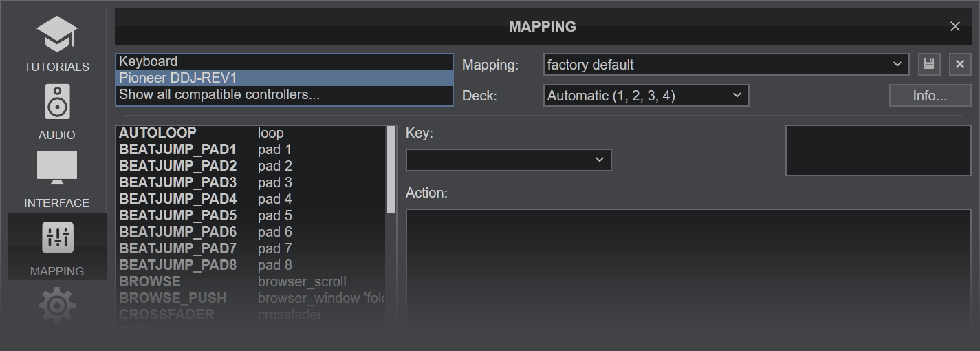Open the Interface monitor icon
Viewport: 980px width, 351px height.
tap(56, 169)
